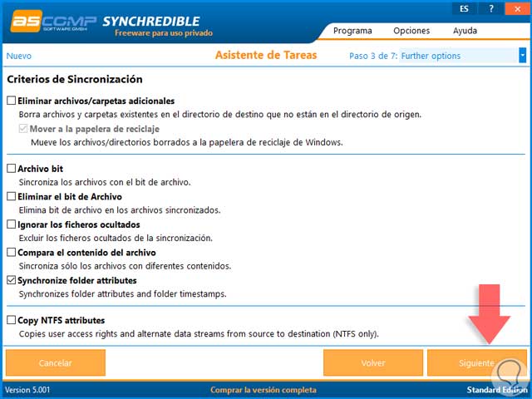Proceed with the Siguiente button
Image resolution: width=532 pixels, height=399 pixels.
[476, 362]
